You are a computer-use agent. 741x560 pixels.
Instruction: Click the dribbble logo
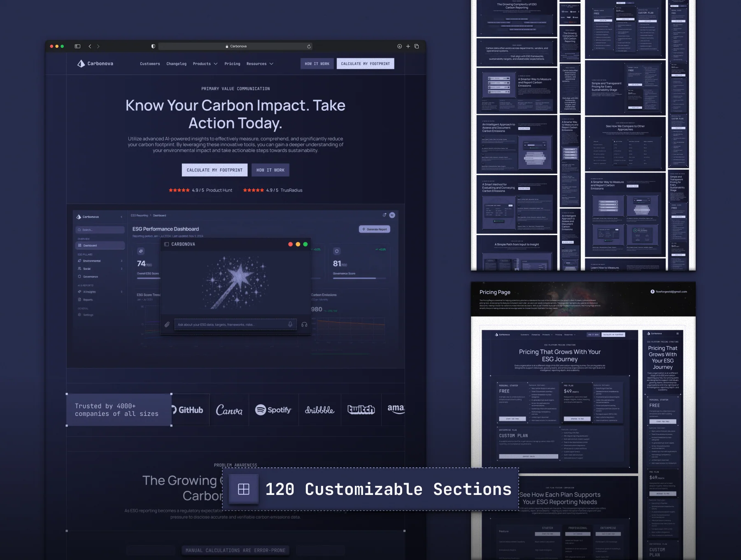pos(319,410)
